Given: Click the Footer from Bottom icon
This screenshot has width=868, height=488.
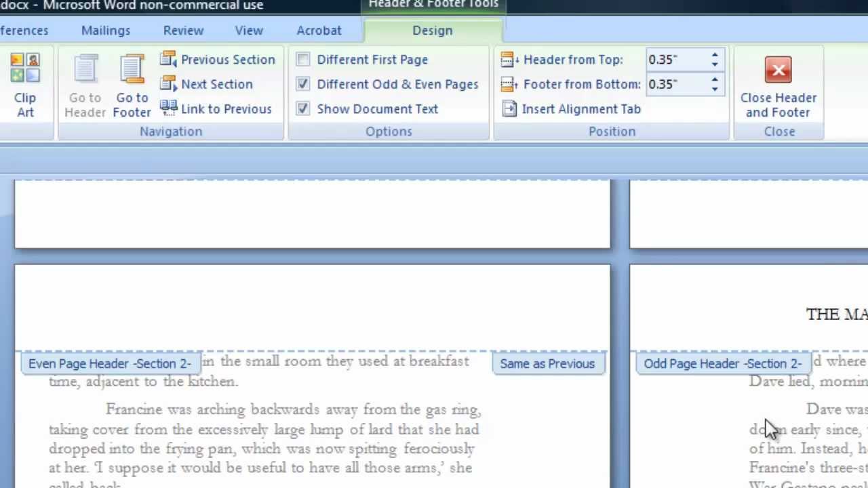Looking at the screenshot, I should point(509,84).
